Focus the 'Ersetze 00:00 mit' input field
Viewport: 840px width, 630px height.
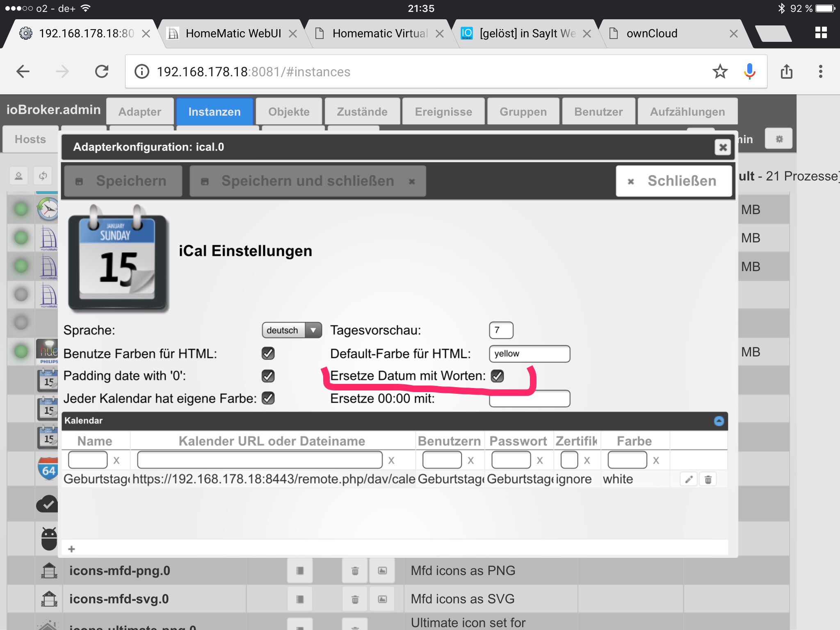tap(530, 399)
